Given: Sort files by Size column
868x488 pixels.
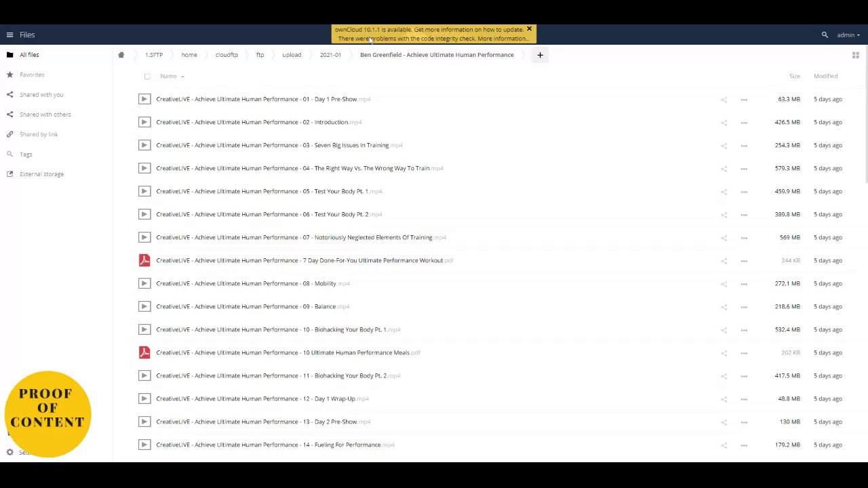Looking at the screenshot, I should (x=794, y=76).
